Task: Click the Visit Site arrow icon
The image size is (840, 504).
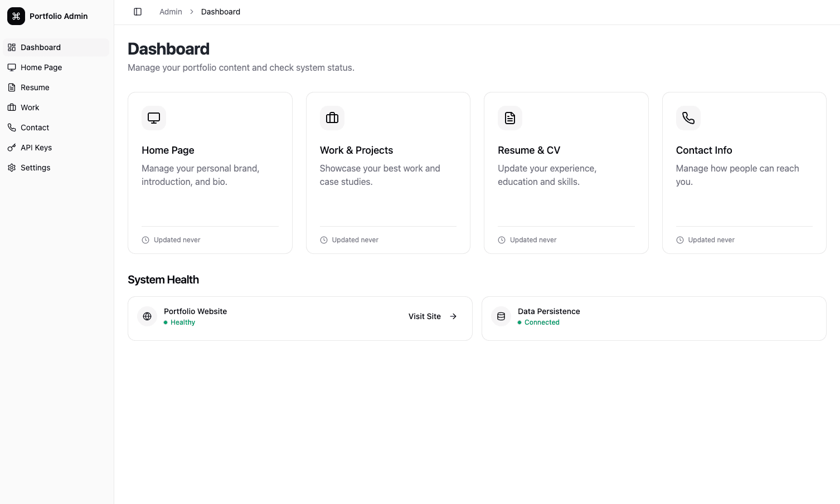Action: [x=453, y=316]
